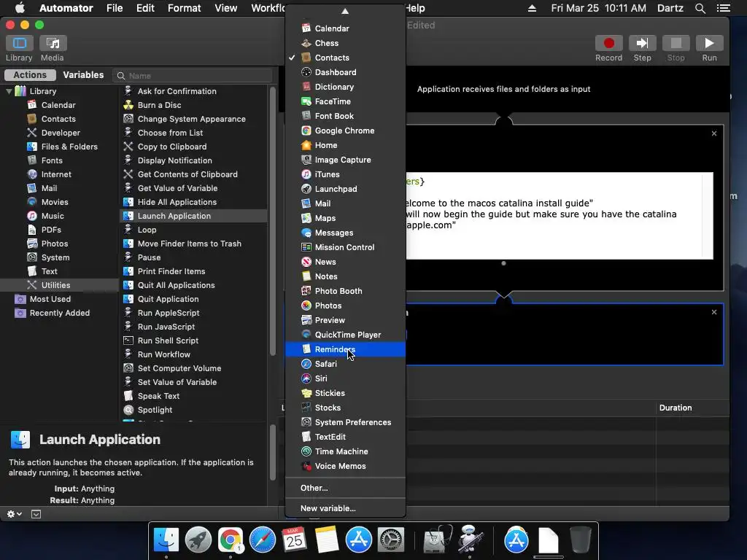The height and width of the screenshot is (560, 747).
Task: Switch to the Actions tab
Action: 30,75
